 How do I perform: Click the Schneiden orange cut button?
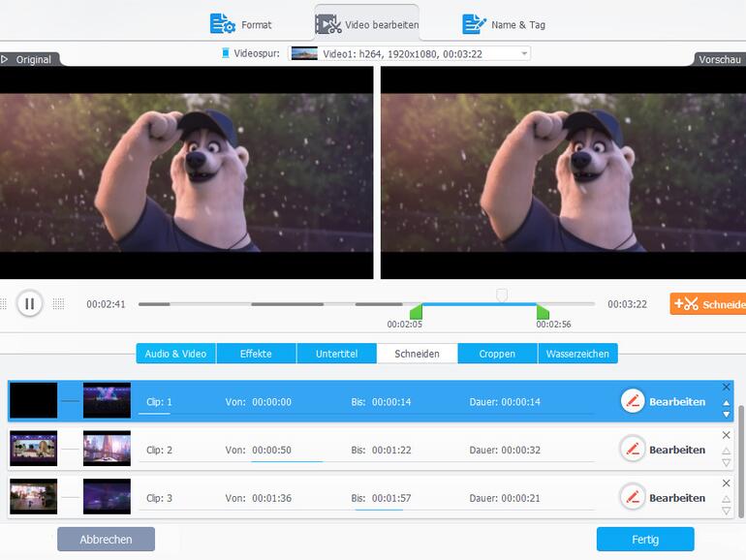pyautogui.click(x=707, y=304)
